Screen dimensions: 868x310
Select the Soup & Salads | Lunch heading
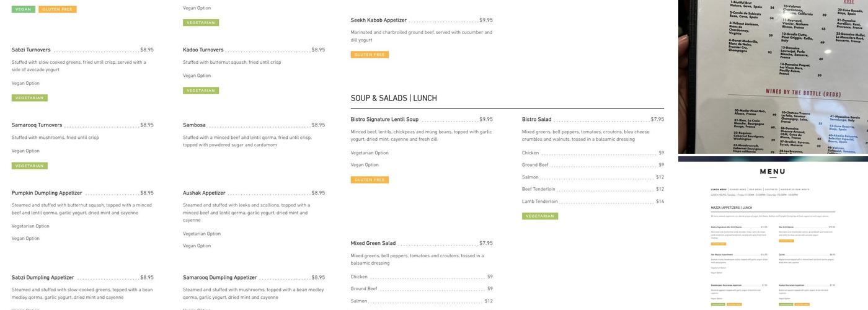point(394,98)
